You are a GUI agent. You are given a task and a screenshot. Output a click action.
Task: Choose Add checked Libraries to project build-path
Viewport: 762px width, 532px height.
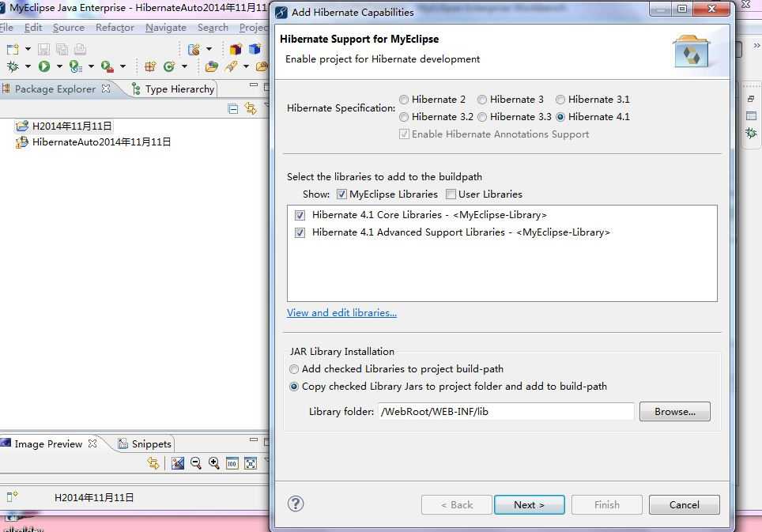tap(294, 369)
